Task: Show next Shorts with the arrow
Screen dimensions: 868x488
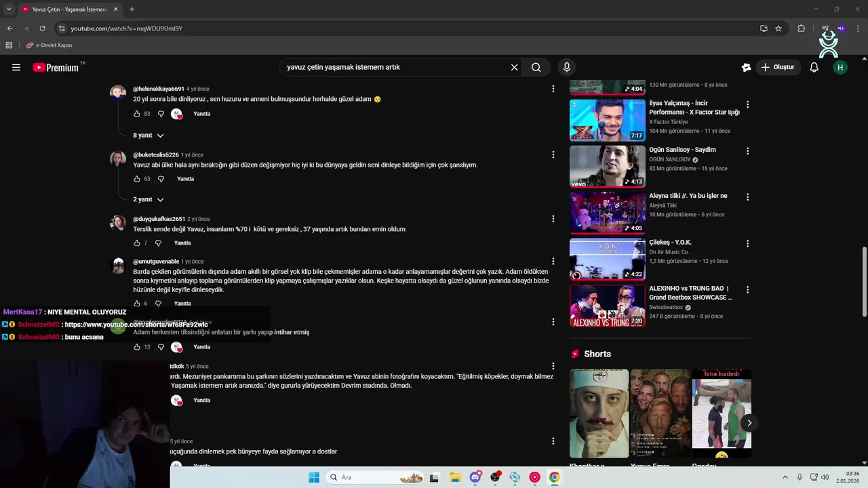Action: point(749,423)
